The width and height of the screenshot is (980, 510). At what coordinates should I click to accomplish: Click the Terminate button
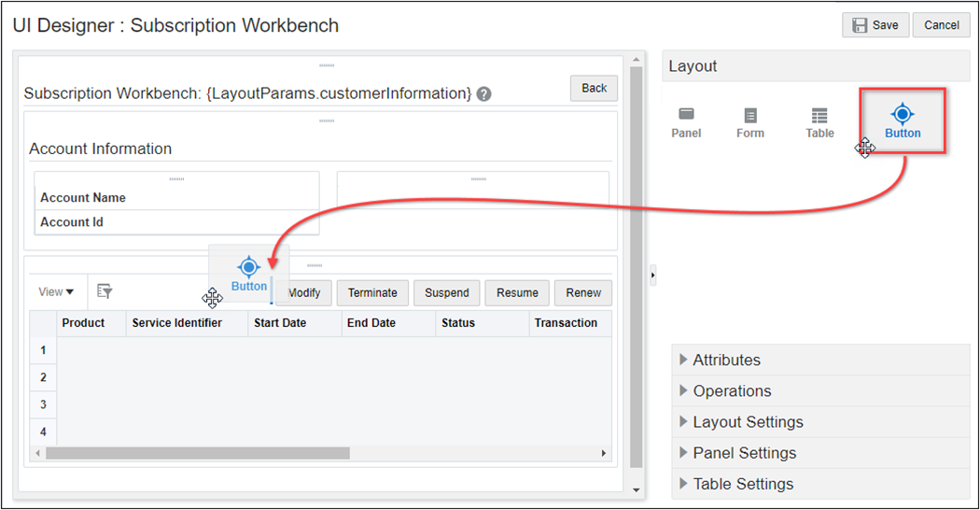(372, 293)
